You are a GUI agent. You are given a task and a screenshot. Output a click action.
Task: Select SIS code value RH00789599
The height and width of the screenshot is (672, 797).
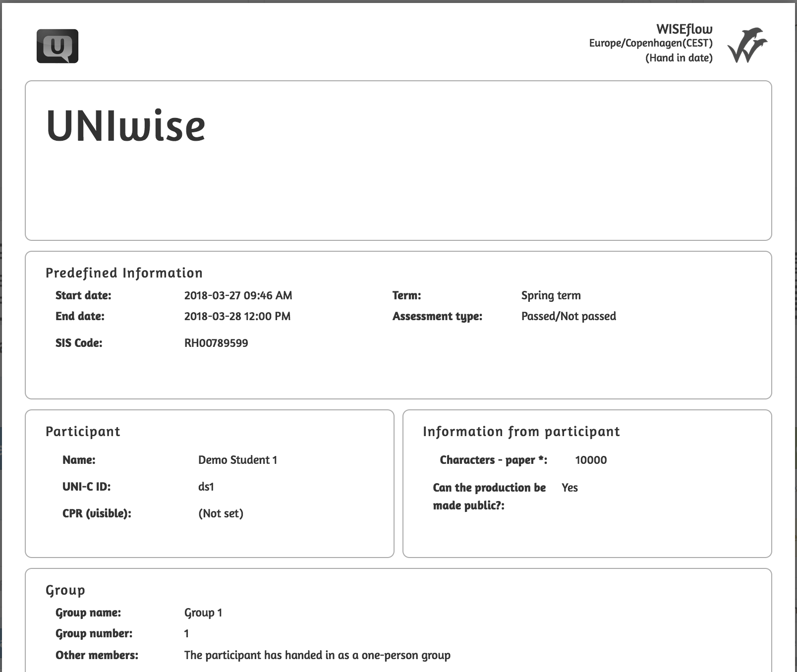point(216,343)
